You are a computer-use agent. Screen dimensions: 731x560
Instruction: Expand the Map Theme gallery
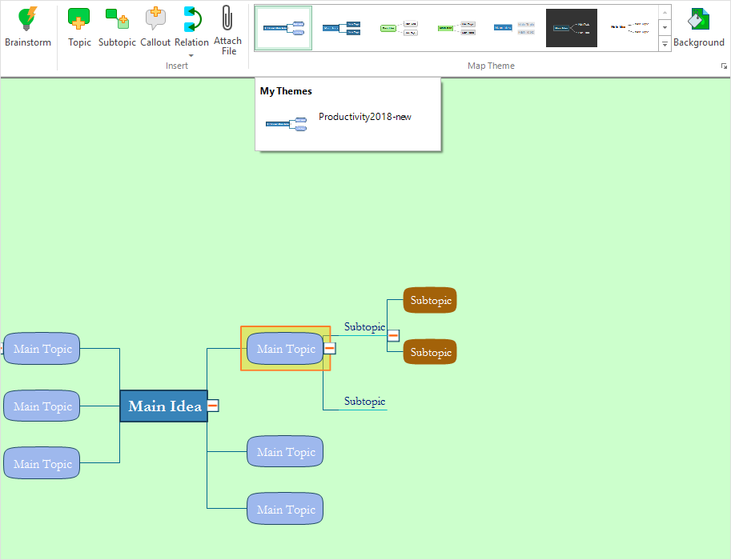pyautogui.click(x=665, y=45)
